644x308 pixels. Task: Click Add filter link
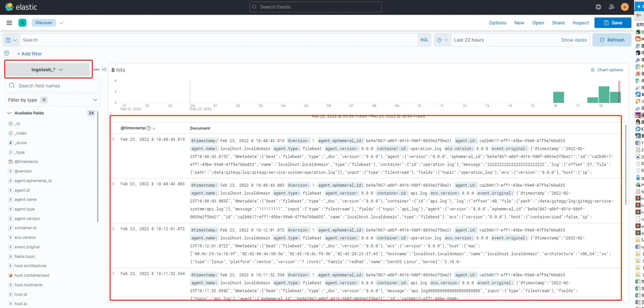(30, 54)
